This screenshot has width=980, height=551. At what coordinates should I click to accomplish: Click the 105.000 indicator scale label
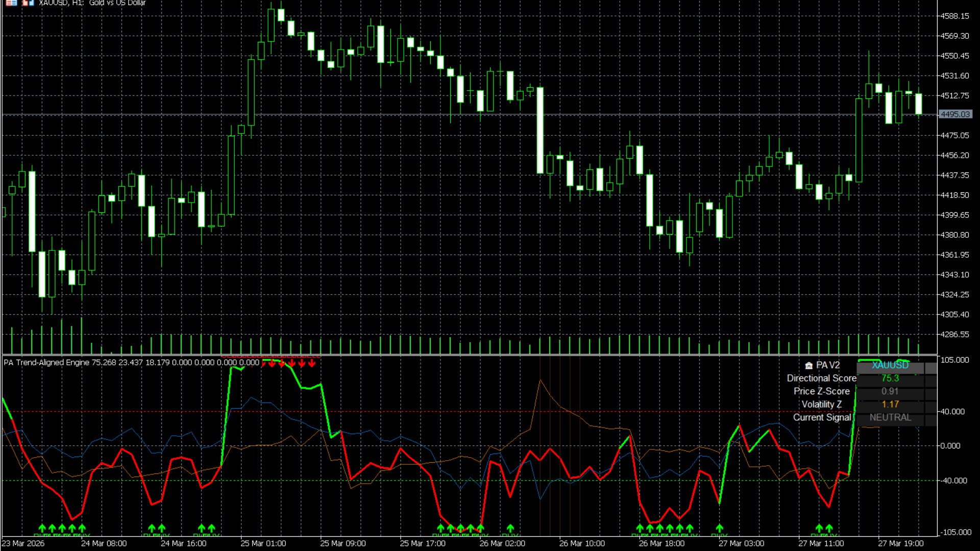click(x=954, y=360)
